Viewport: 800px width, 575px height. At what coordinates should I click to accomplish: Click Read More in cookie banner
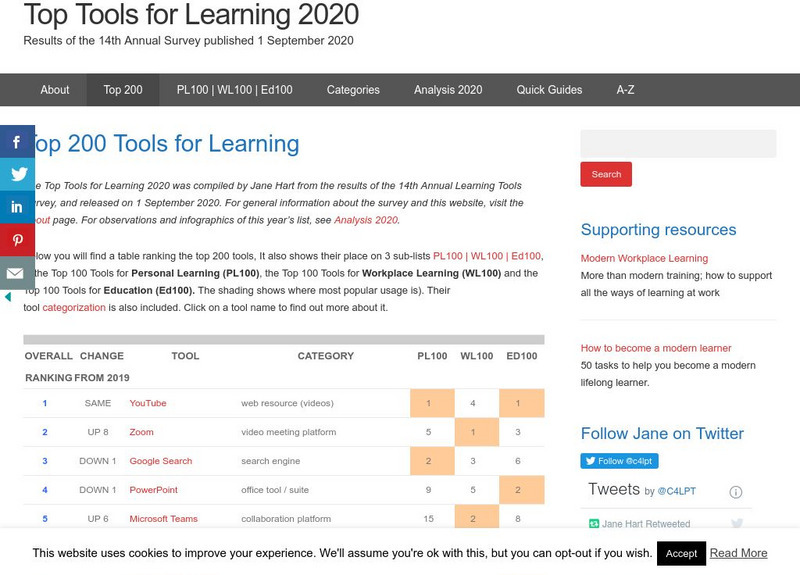738,553
